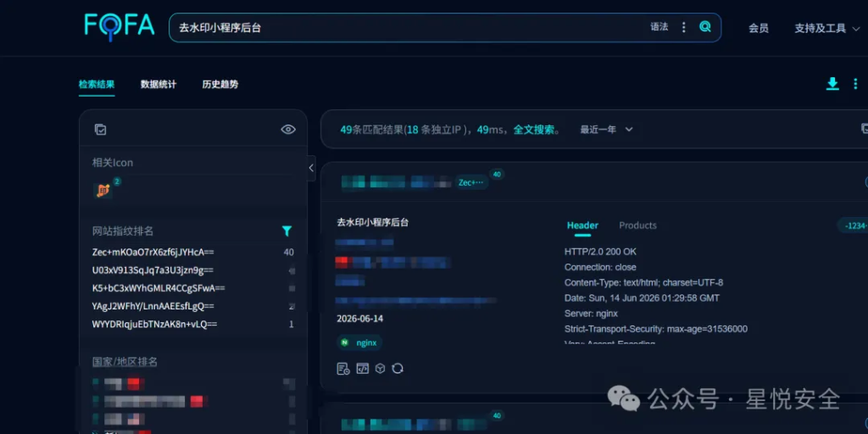This screenshot has width=868, height=434.
Task: Click the fingerprint ranking filter funnel
Action: tap(287, 231)
